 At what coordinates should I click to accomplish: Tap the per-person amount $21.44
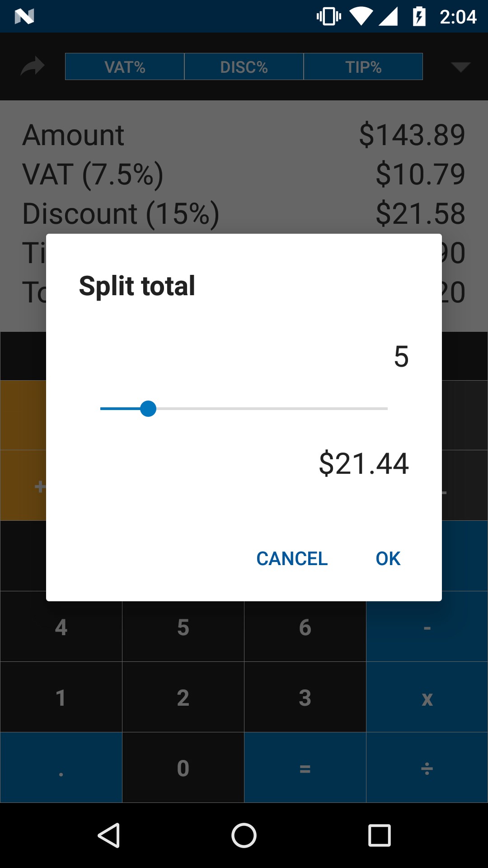coord(364,464)
